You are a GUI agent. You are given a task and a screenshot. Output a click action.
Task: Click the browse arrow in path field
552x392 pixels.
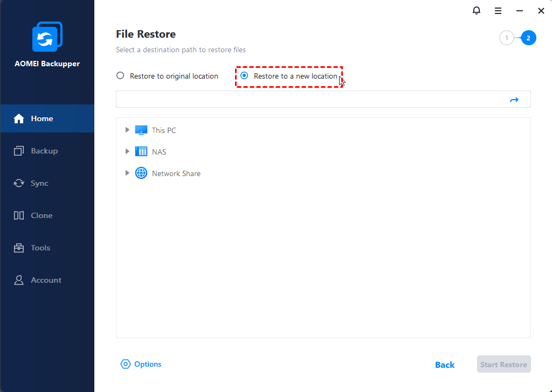pos(514,100)
